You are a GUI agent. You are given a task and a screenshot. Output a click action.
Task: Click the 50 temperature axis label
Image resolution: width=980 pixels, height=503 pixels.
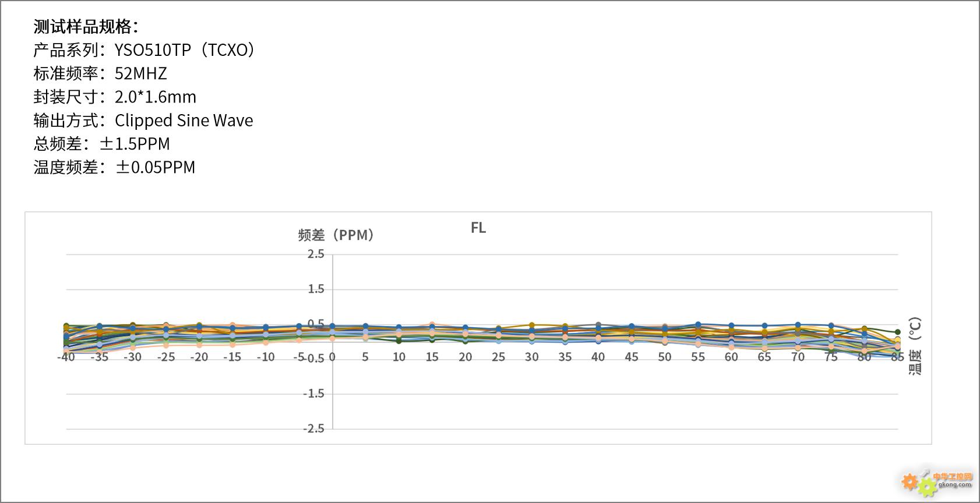pyautogui.click(x=664, y=357)
